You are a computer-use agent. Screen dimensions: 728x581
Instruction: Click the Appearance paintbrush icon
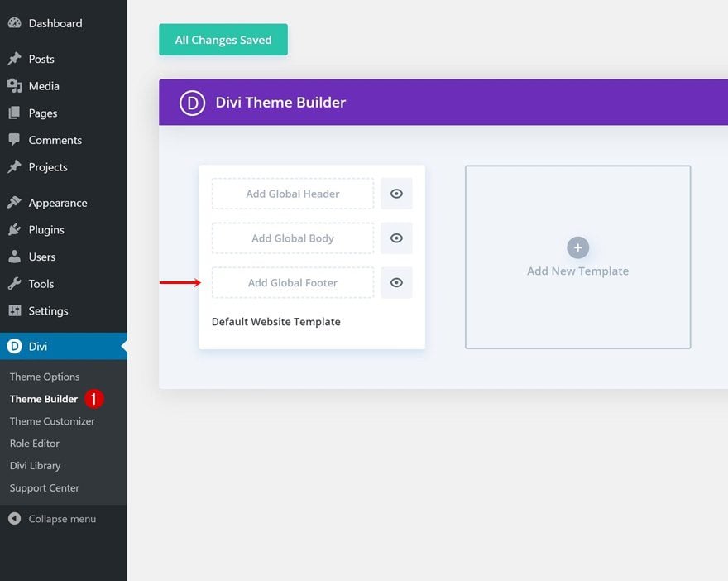coord(14,203)
